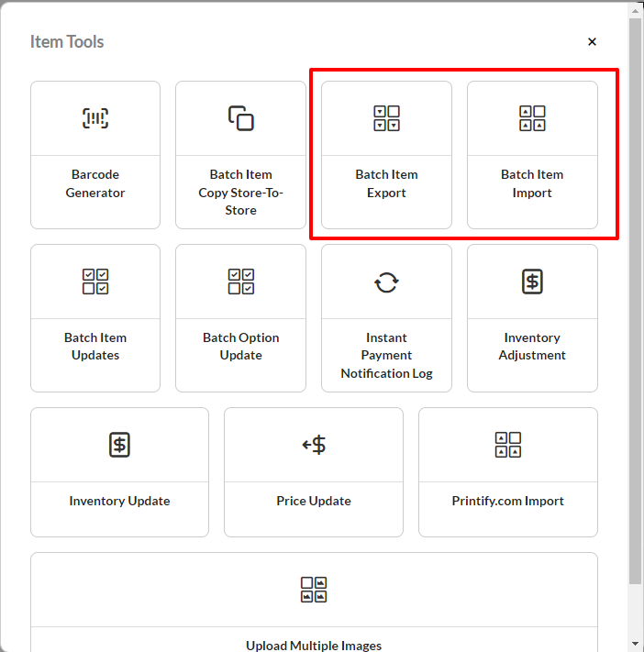
Task: Open Batch Item Copy Store-To-Store label
Action: point(241,192)
